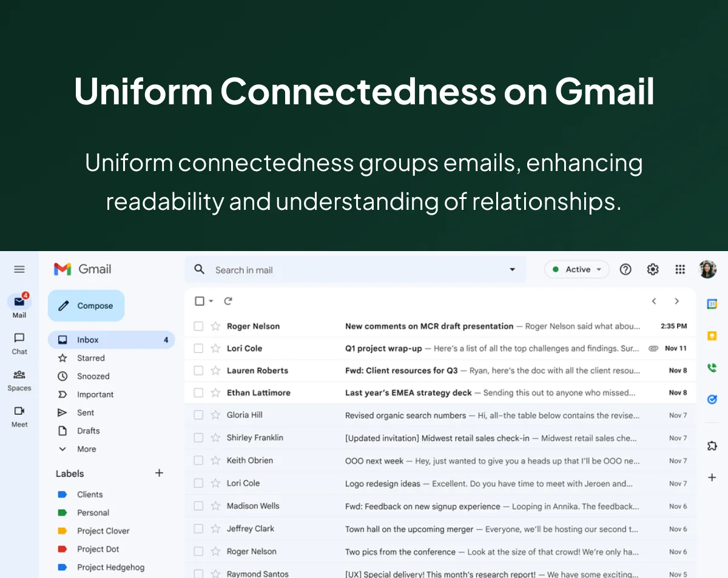Image resolution: width=728 pixels, height=578 pixels.
Task: Open Google Tasks in the side panel
Action: tap(712, 399)
